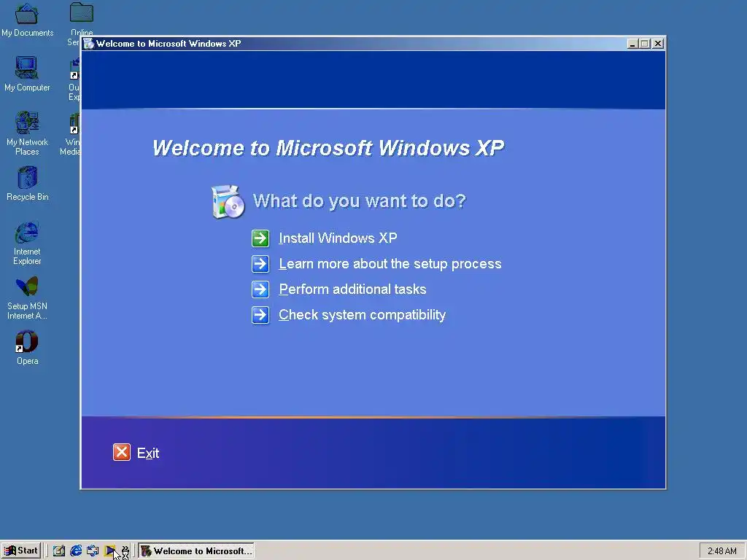Select the My Documents desktop icon
This screenshot has width=747, height=560.
click(27, 20)
